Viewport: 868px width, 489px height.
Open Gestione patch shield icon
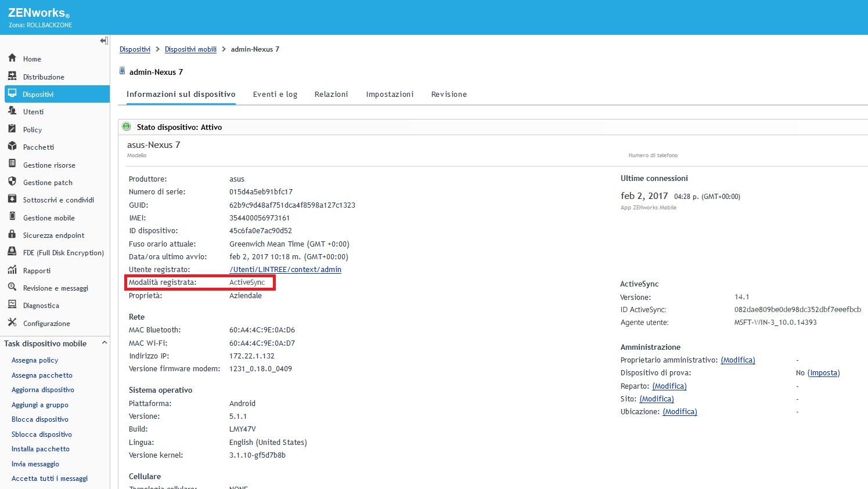click(12, 182)
